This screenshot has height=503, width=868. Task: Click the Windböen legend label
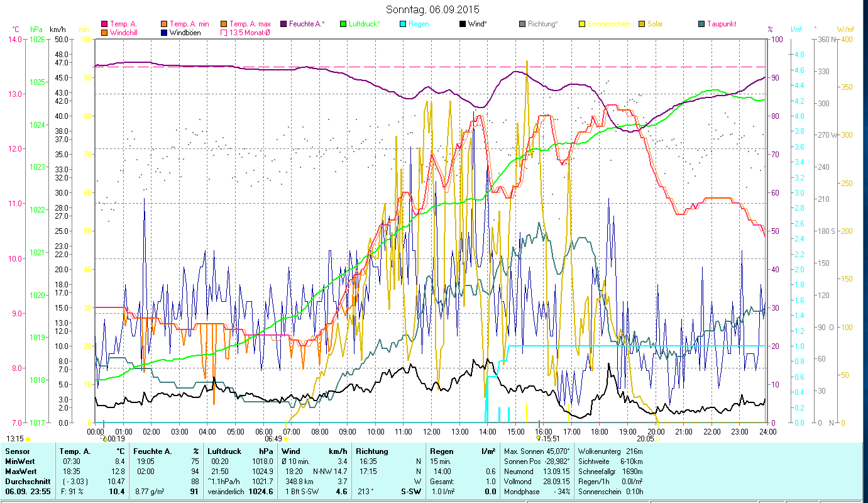(x=185, y=32)
